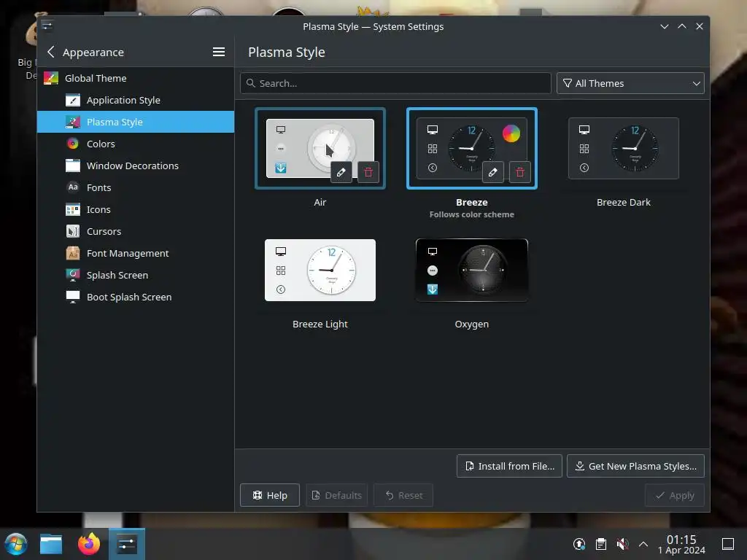Open Application Style settings
Screen dimensions: 747x560
(x=135, y=100)
